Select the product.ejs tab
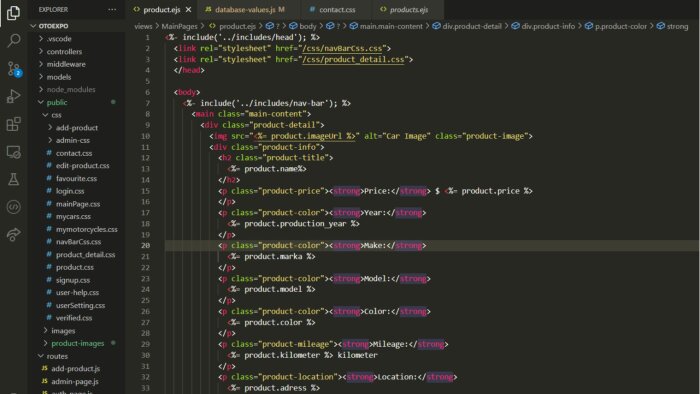Screen dimensions: 700x394 (162, 9)
